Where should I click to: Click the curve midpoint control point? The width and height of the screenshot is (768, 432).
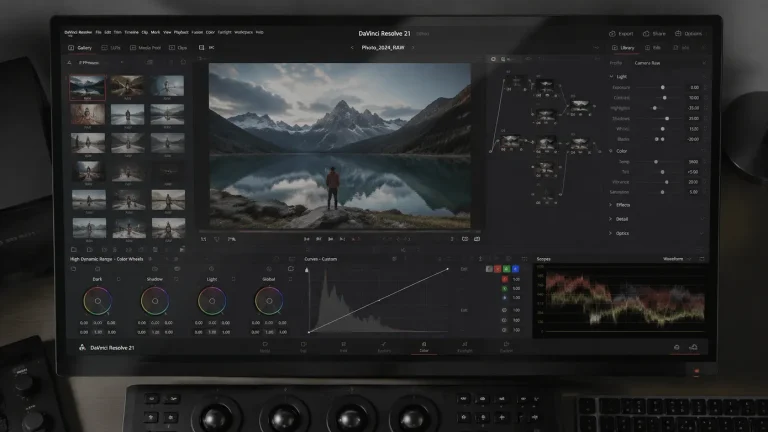(x=380, y=300)
